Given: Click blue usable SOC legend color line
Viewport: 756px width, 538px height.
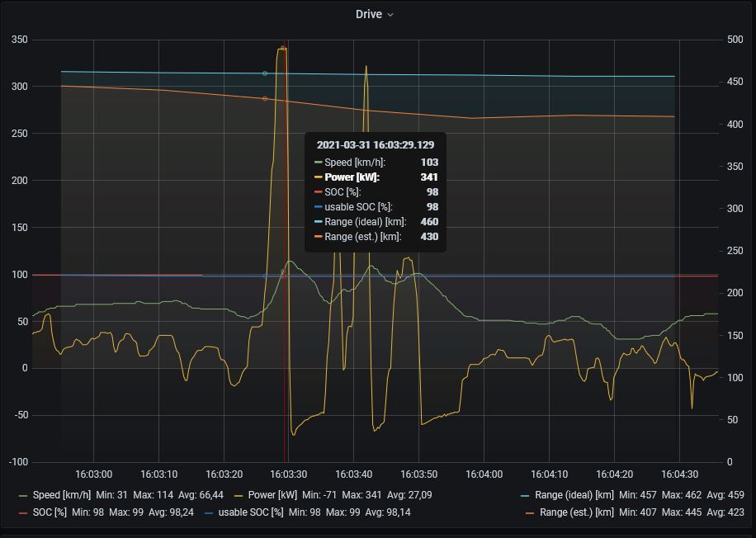Looking at the screenshot, I should 209,513.
